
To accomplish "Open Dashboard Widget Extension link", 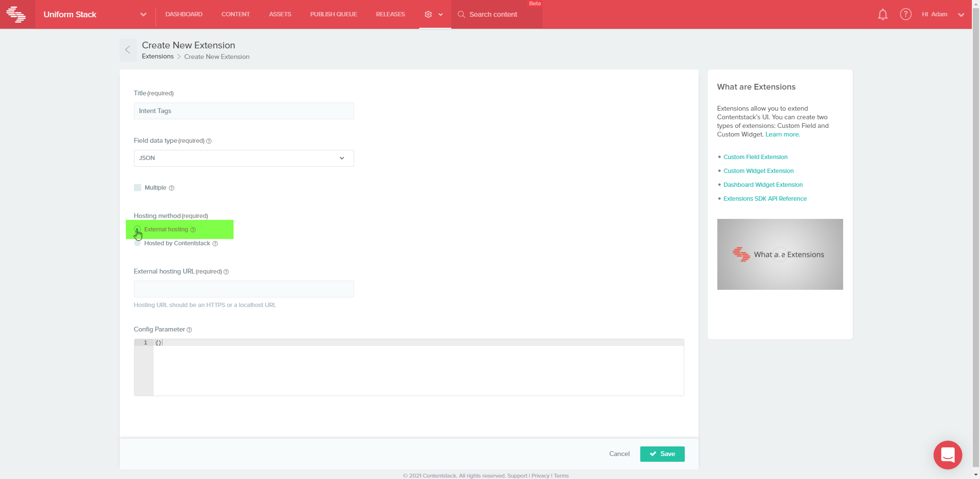I will point(763,185).
